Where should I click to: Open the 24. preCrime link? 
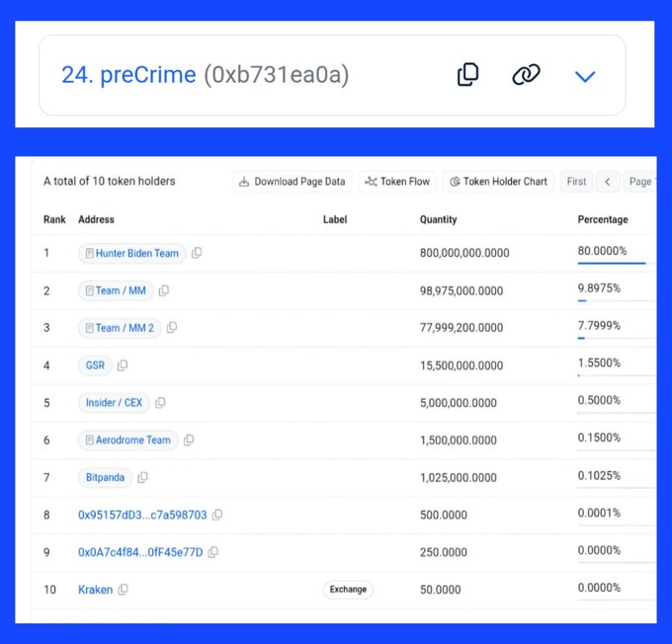coord(128,74)
